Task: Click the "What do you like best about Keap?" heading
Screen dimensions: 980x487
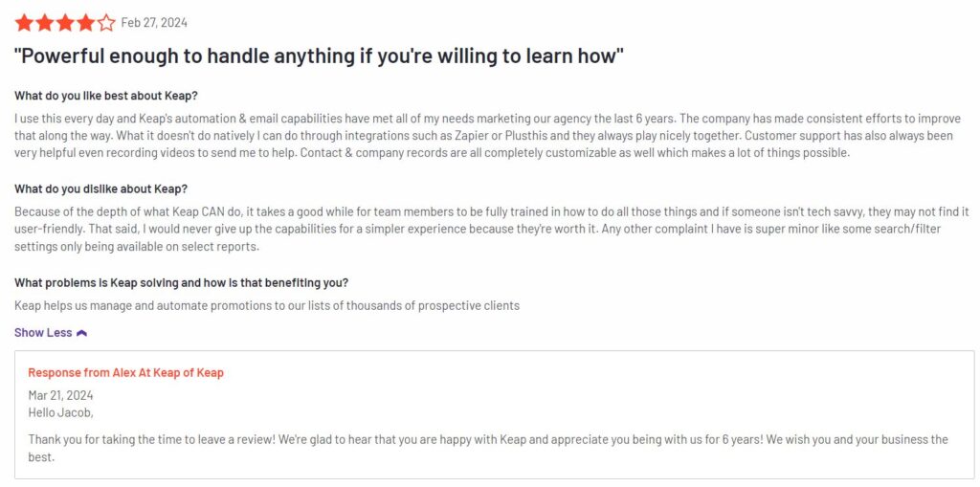Action: tap(106, 97)
